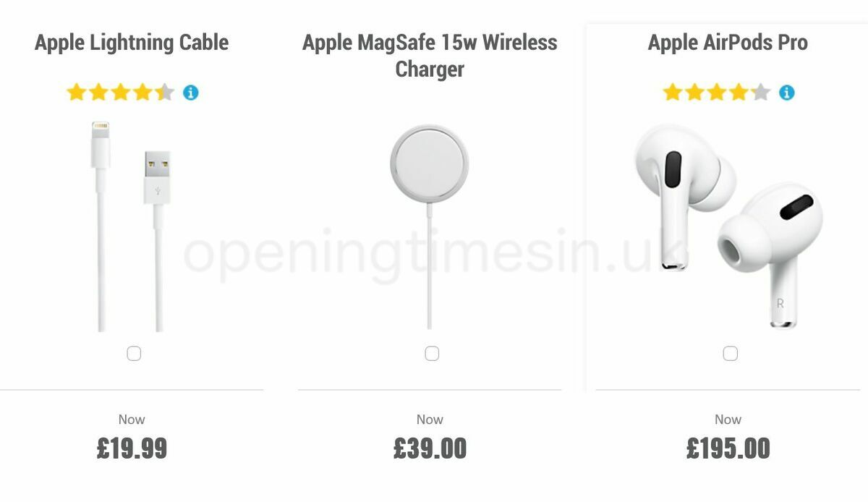Click the £19.99 price label
The image size is (868, 502).
[x=133, y=447]
